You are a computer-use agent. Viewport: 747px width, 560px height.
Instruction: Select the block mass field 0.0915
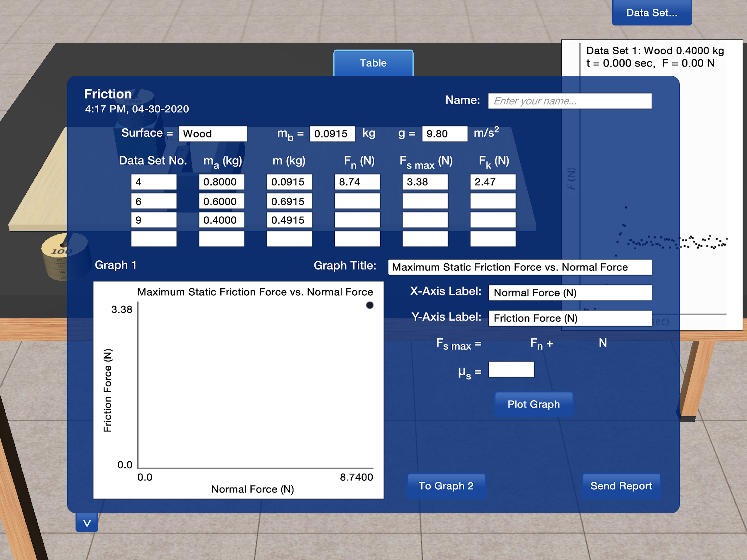332,134
